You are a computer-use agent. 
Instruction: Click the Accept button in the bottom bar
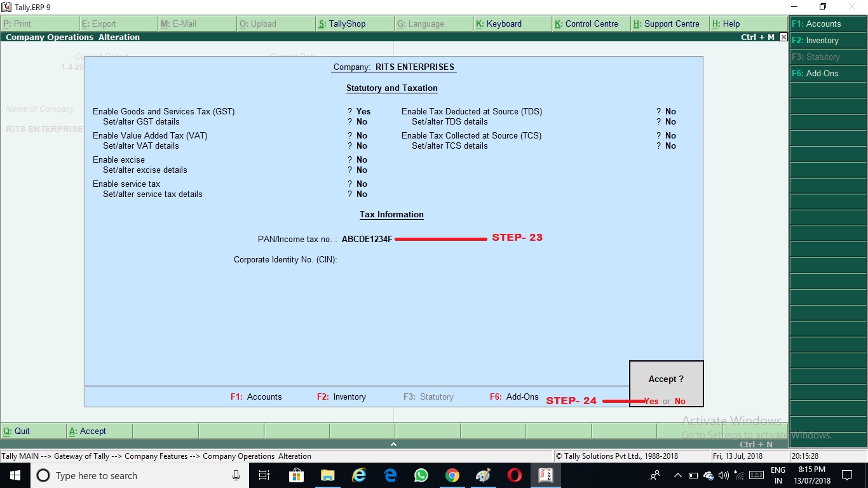100,431
